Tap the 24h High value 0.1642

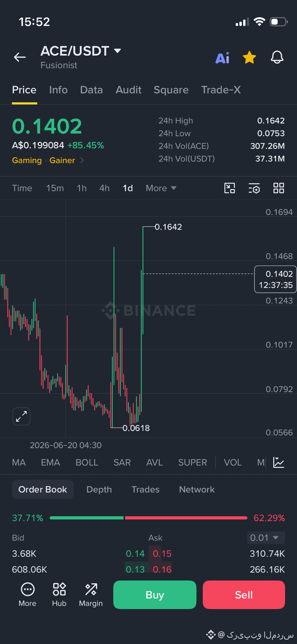[x=271, y=121]
